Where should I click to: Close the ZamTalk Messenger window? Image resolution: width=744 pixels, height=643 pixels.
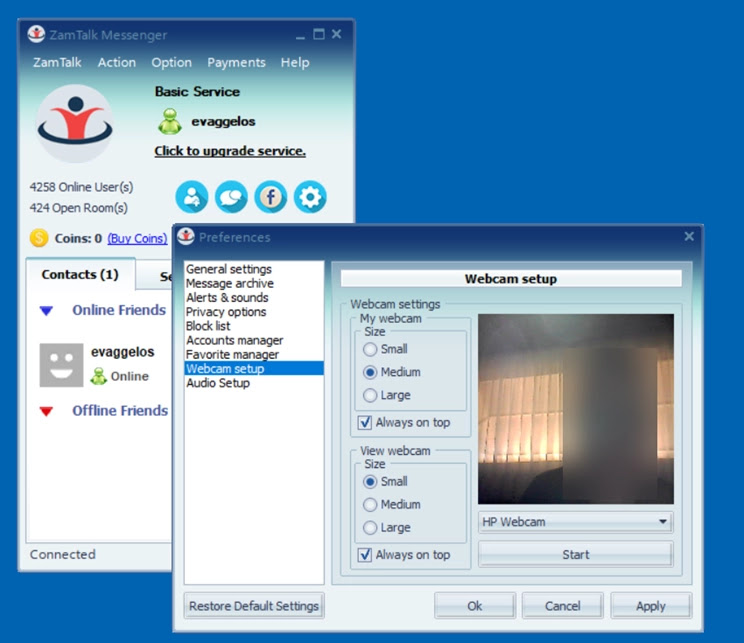click(x=336, y=34)
